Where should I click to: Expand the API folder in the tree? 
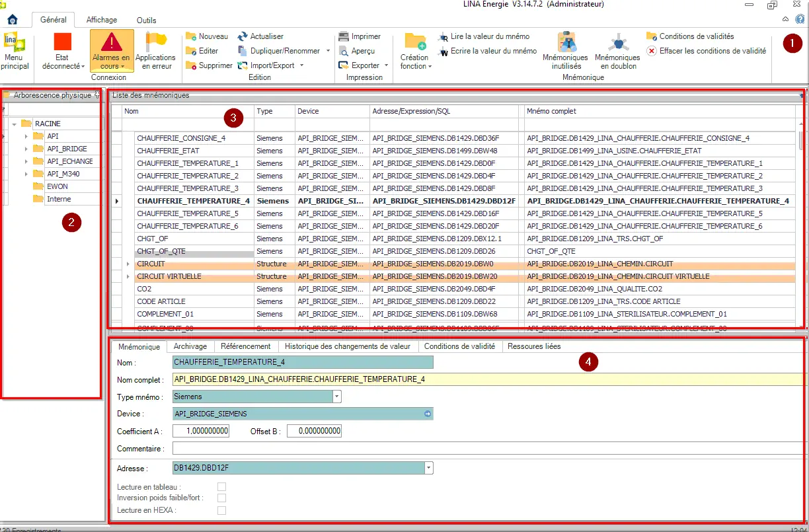(26, 136)
